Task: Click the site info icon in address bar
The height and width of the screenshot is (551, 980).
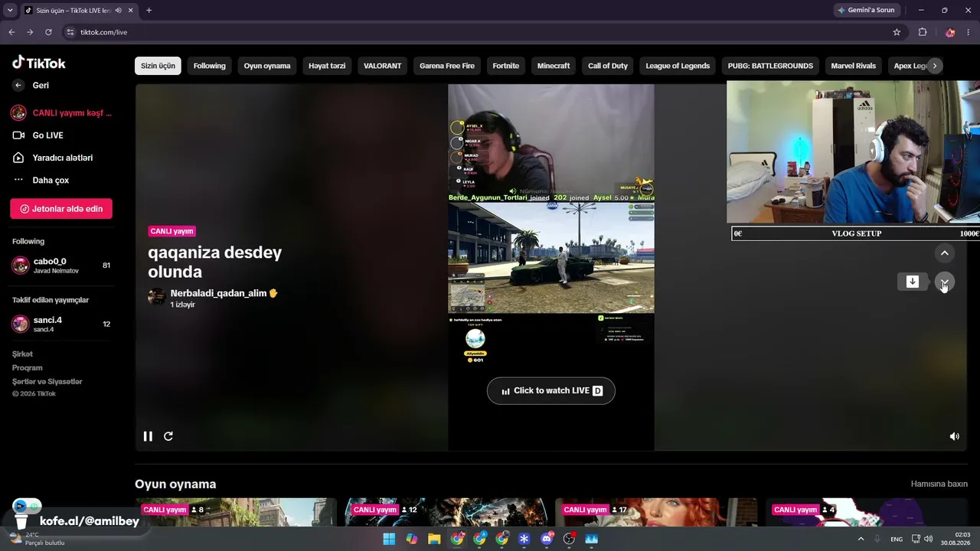Action: [x=70, y=32]
